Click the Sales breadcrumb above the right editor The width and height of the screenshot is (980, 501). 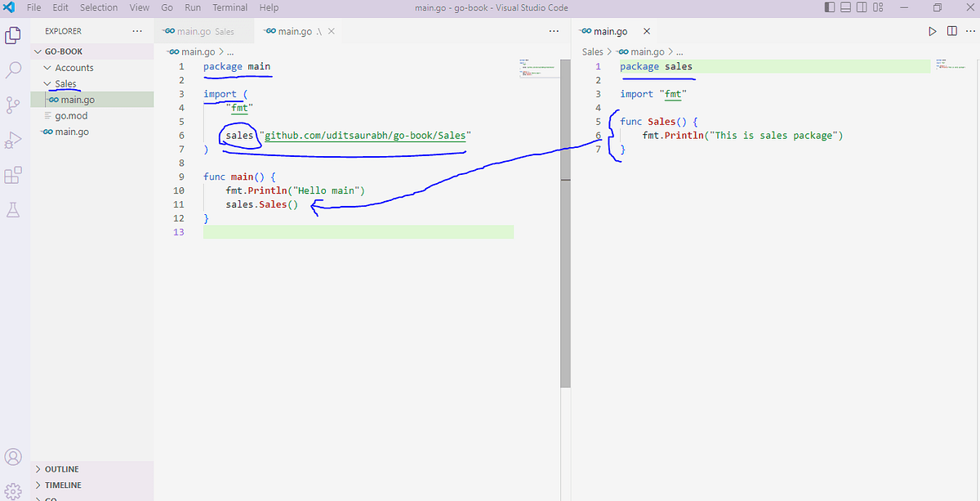(591, 51)
